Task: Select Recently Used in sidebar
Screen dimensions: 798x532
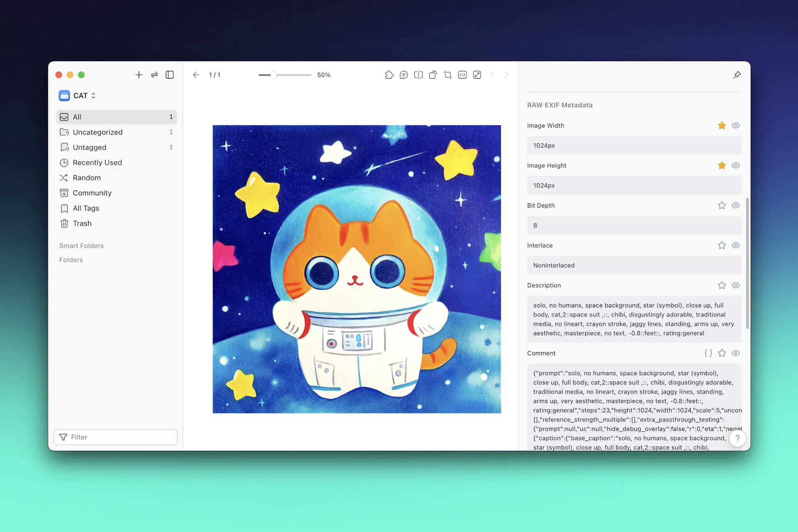Action: [97, 163]
